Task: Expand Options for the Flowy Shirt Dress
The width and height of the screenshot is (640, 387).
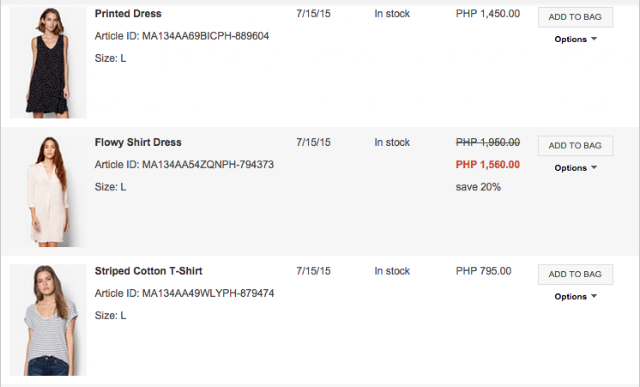Action: (x=575, y=168)
